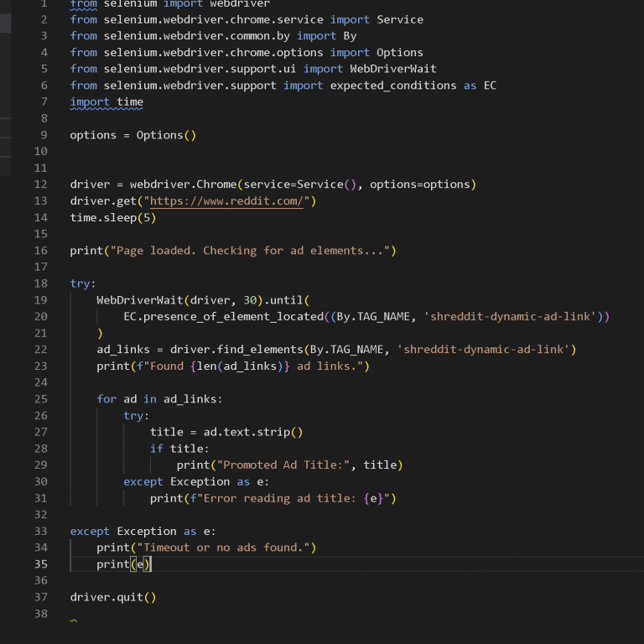The image size is (644, 644).
Task: Click 'driver.quit()' on line 37
Action: [113, 597]
